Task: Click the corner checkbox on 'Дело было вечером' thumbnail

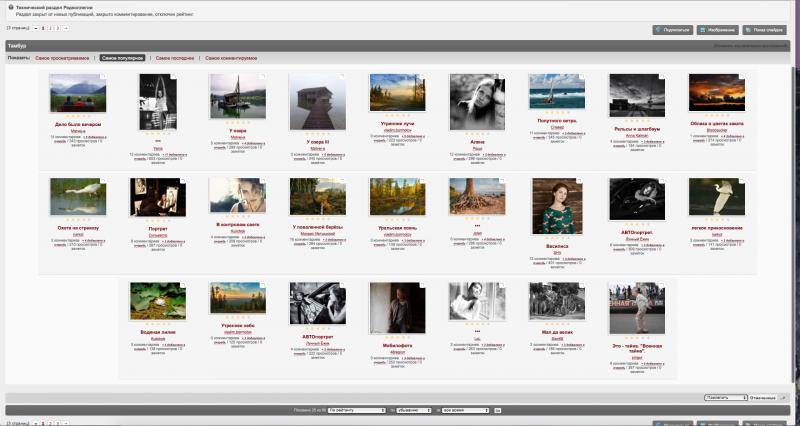Action: 104,77
